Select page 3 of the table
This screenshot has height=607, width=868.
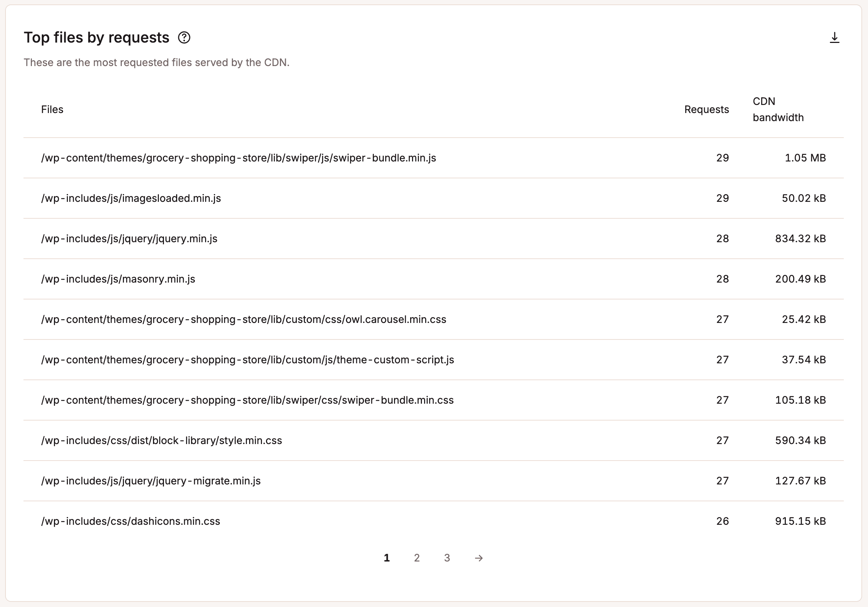coord(447,557)
